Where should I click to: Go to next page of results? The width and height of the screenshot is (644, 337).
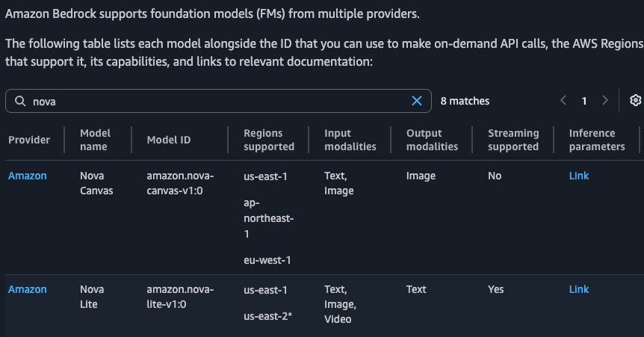pos(604,101)
